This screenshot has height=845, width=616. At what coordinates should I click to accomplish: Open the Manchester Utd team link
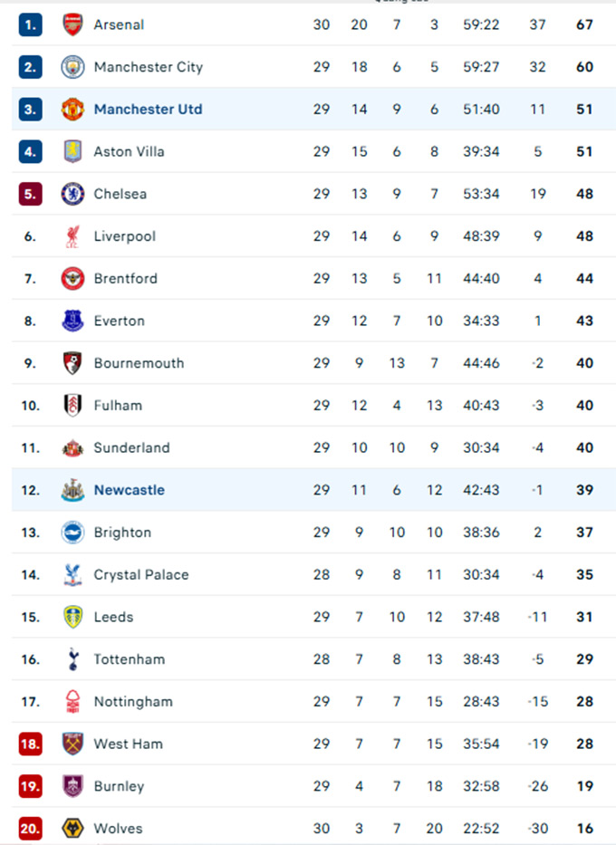(148, 110)
